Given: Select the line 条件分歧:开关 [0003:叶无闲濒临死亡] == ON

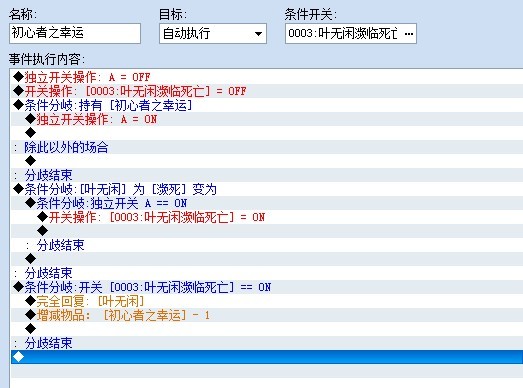Looking at the screenshot, I should tap(267, 287).
